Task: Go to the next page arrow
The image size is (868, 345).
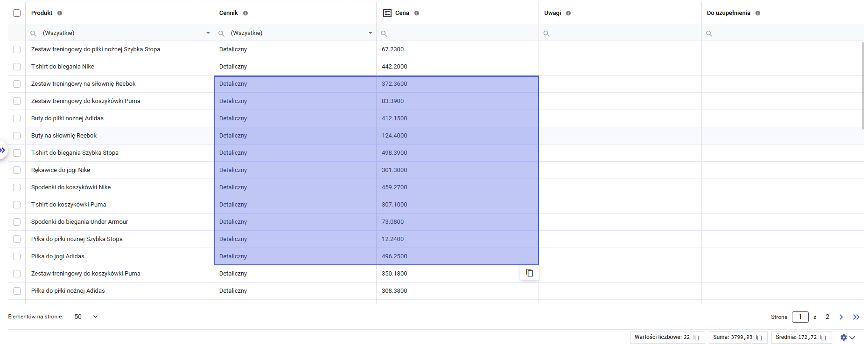Action: tap(841, 317)
